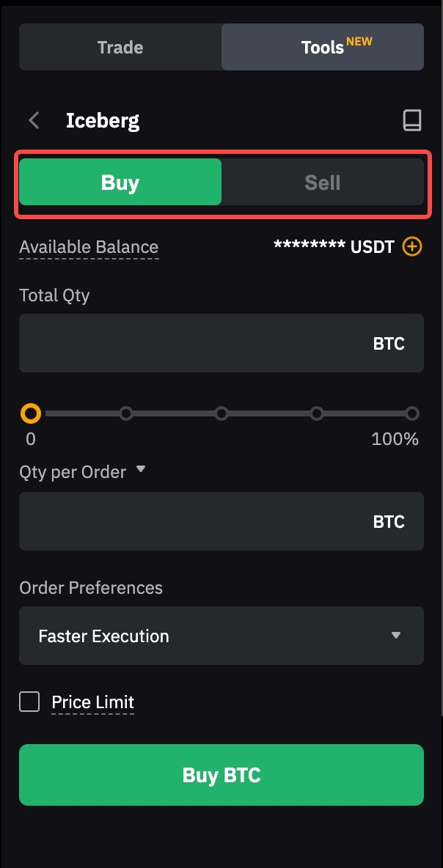This screenshot has height=868, width=443.
Task: Switch to the Tools tab
Action: click(323, 47)
